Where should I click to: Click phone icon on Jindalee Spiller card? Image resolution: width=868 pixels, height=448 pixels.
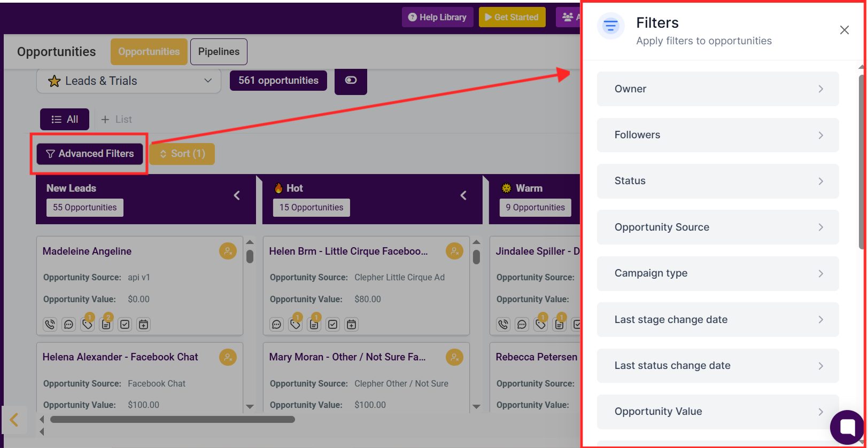click(x=503, y=324)
